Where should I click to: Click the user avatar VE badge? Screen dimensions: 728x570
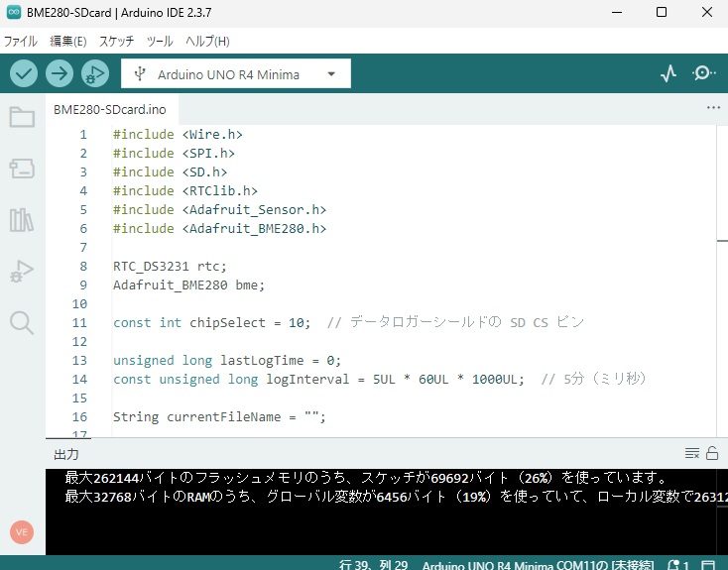[x=22, y=531]
